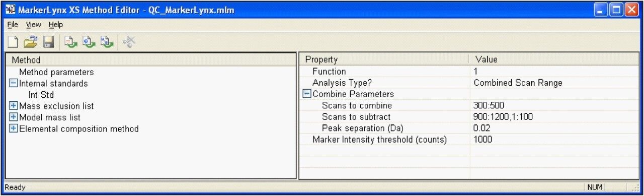The image size is (644, 196).
Task: Expand the Mass exclusion list node
Action: [14, 106]
